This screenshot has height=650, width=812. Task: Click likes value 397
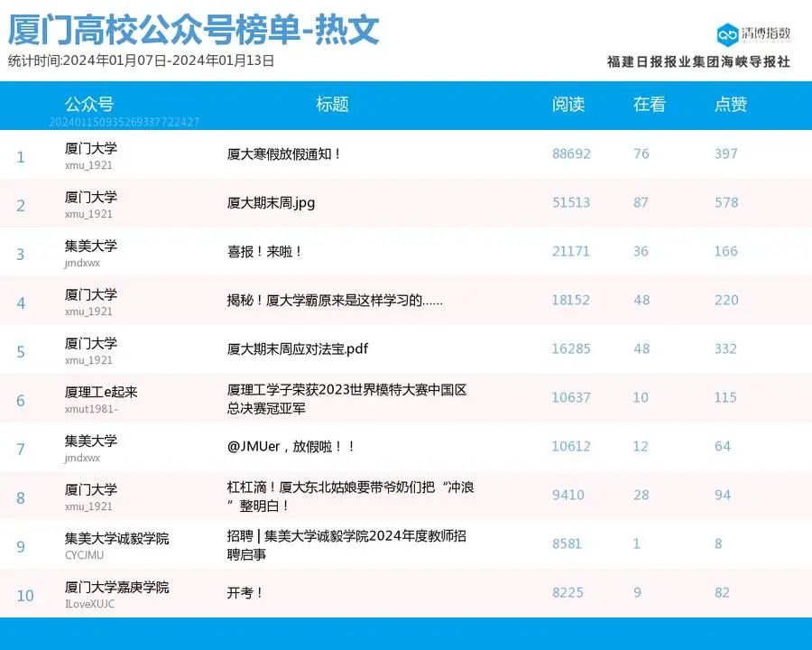[x=726, y=153]
